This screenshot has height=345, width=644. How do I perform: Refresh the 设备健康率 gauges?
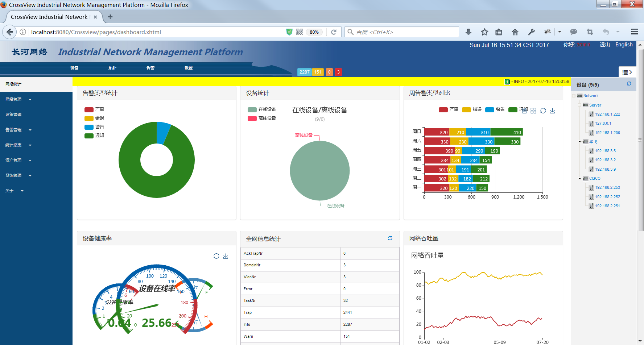(x=216, y=256)
